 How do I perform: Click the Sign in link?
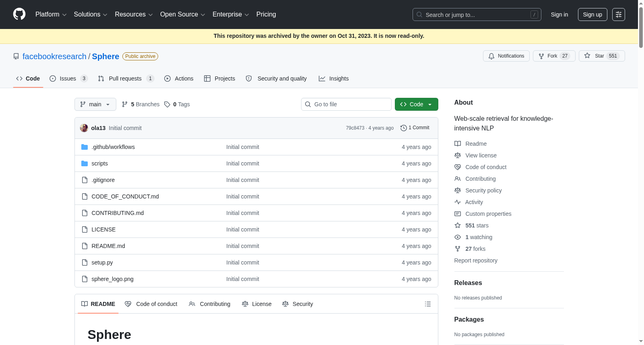tap(559, 14)
